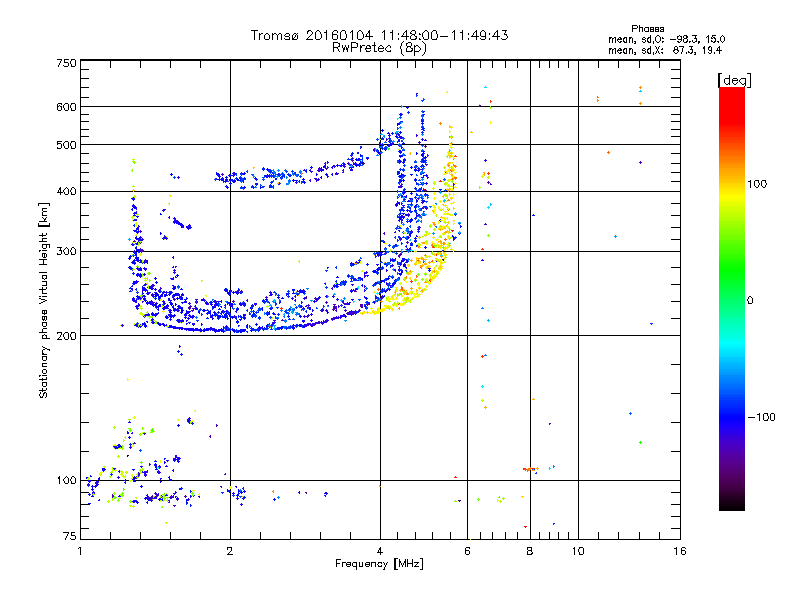Select the 'mean, sd,O: -98.3, 15.0' line
This screenshot has width=800, height=600.
666,39
